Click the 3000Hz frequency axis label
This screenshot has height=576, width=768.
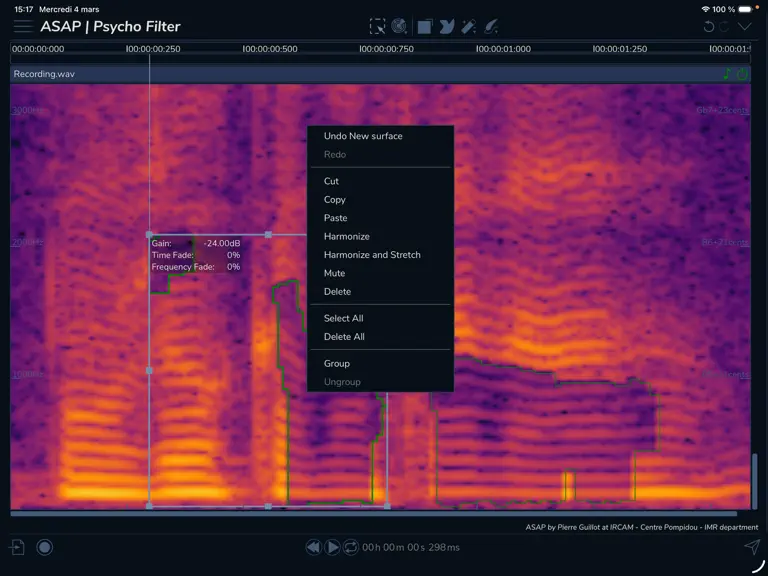coord(27,110)
